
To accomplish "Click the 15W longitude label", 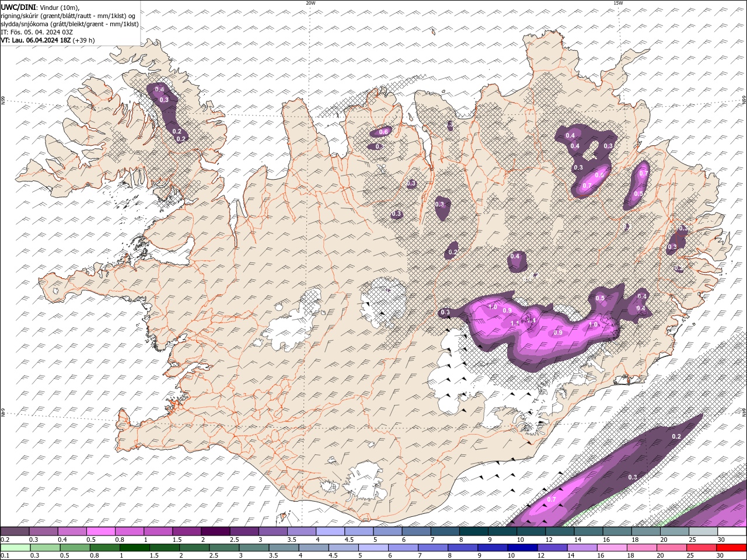I will point(618,3).
